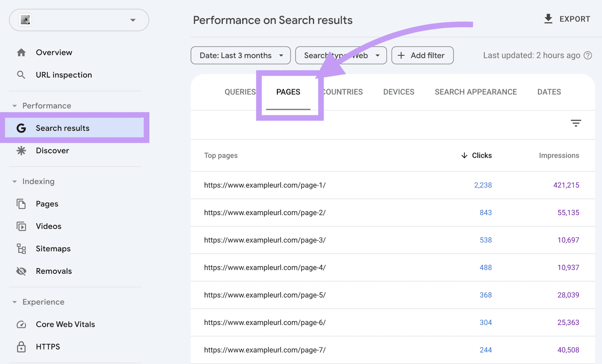Collapse the Indexing section
Image resolution: width=602 pixels, height=364 pixels.
click(14, 181)
